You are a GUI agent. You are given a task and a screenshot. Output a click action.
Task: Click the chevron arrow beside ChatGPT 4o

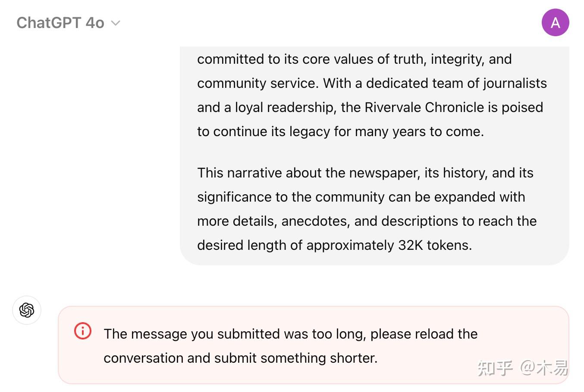116,23
